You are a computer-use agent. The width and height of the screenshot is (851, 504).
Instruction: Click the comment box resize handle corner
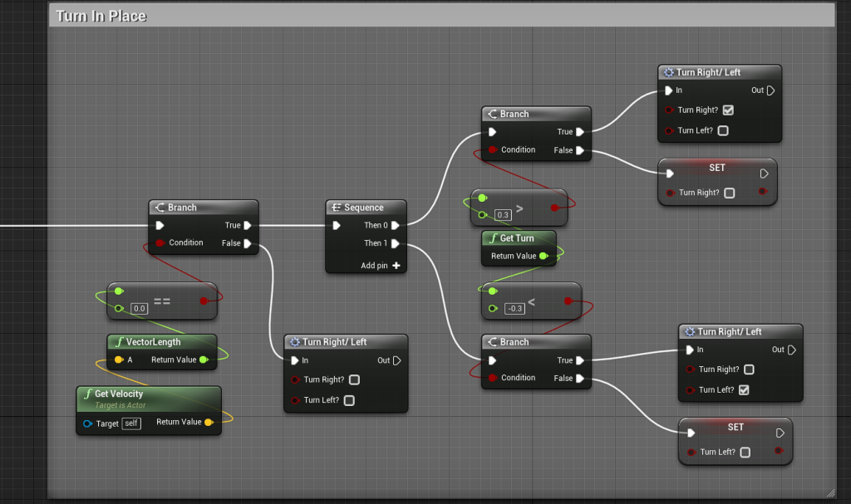(829, 492)
